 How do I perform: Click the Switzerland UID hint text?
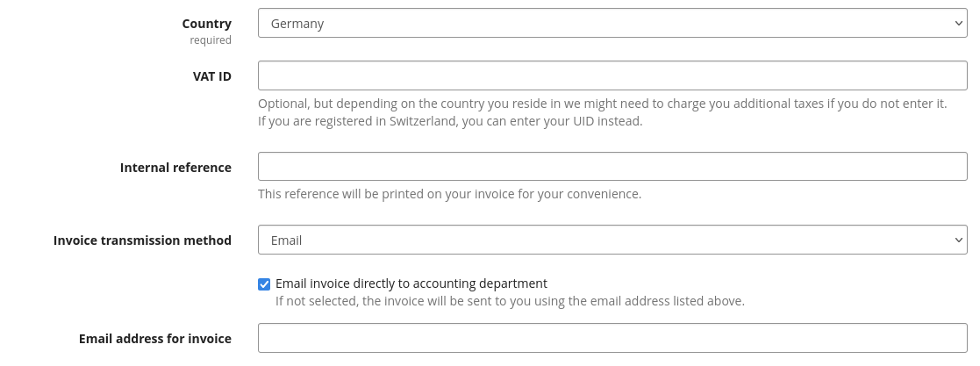coord(450,121)
